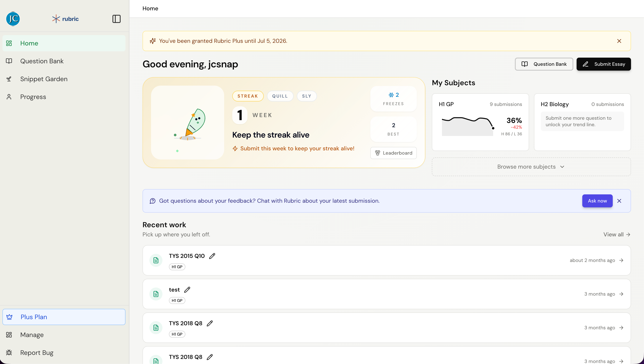Viewport: 644px width, 364px height.
Task: Dismiss the feedback chat banner
Action: (x=619, y=201)
